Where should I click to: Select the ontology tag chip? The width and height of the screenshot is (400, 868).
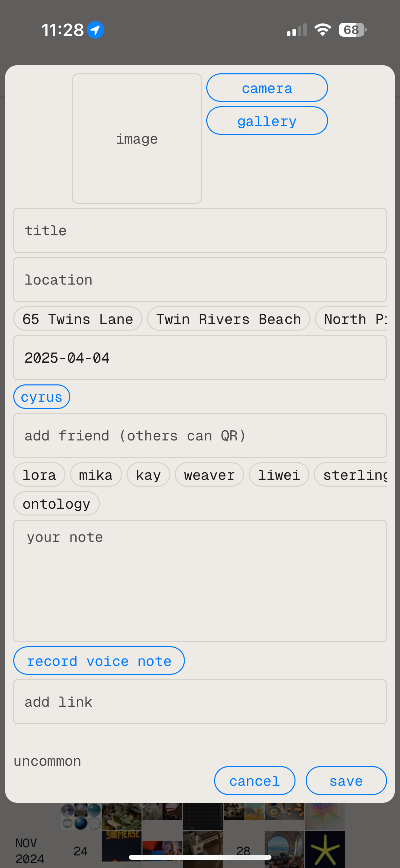click(56, 504)
